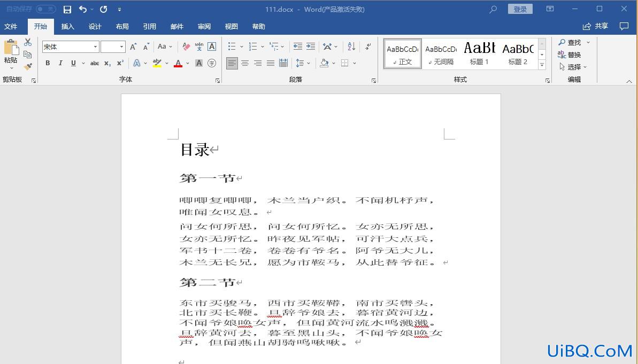
Task: Switch to the 邮件 tab
Action: (x=176, y=26)
